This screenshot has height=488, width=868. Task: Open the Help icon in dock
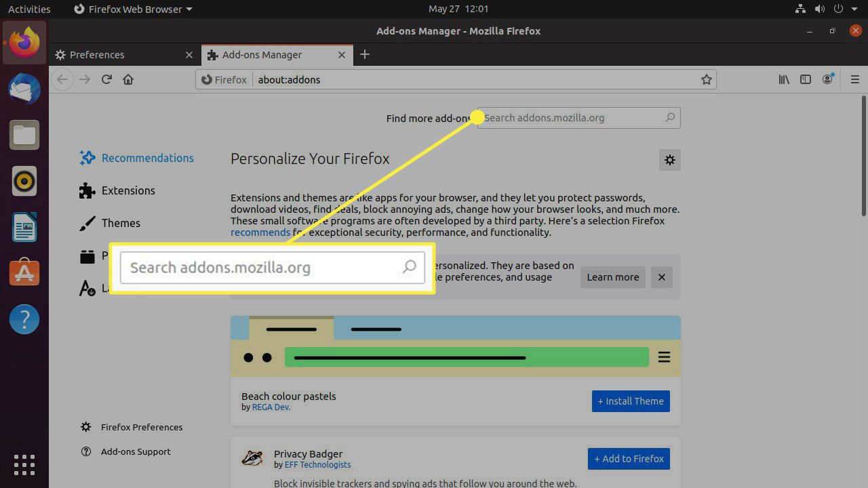24,319
